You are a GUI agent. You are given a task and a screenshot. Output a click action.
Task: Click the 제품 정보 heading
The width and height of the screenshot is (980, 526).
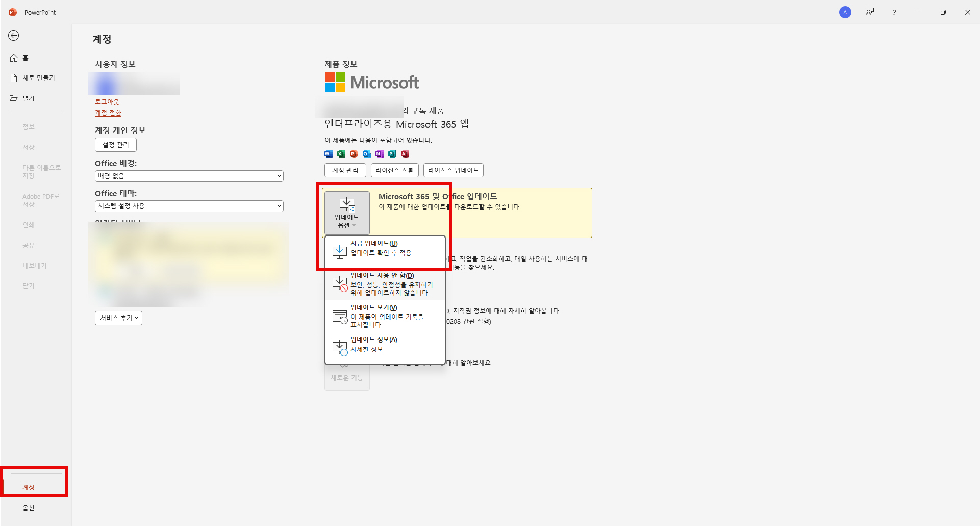(x=341, y=64)
